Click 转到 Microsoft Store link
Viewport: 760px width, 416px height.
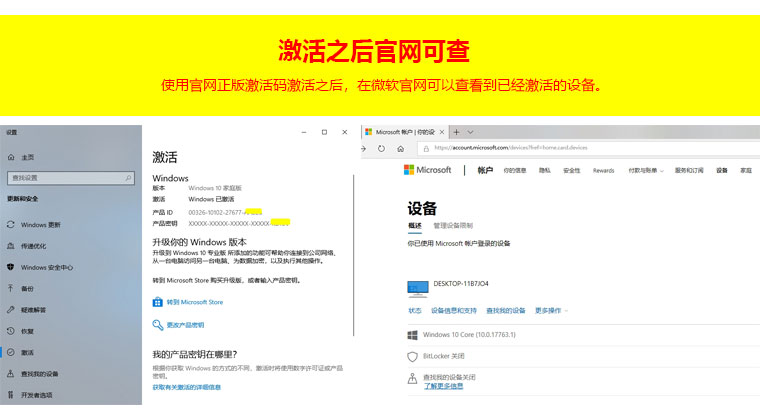pos(194,301)
